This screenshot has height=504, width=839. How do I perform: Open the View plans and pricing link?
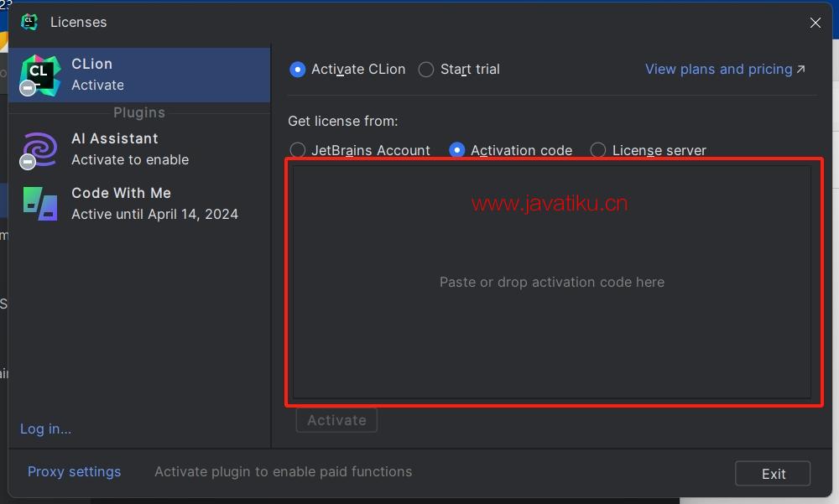click(718, 70)
